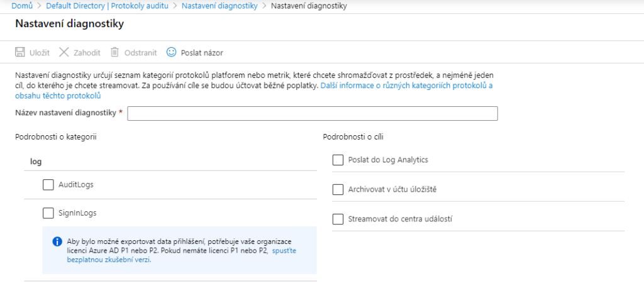Viewport: 644px width, 288px height.
Task: Navigate to first Nastavení diagnostiky breadcrumb link
Action: pyautogui.click(x=219, y=6)
